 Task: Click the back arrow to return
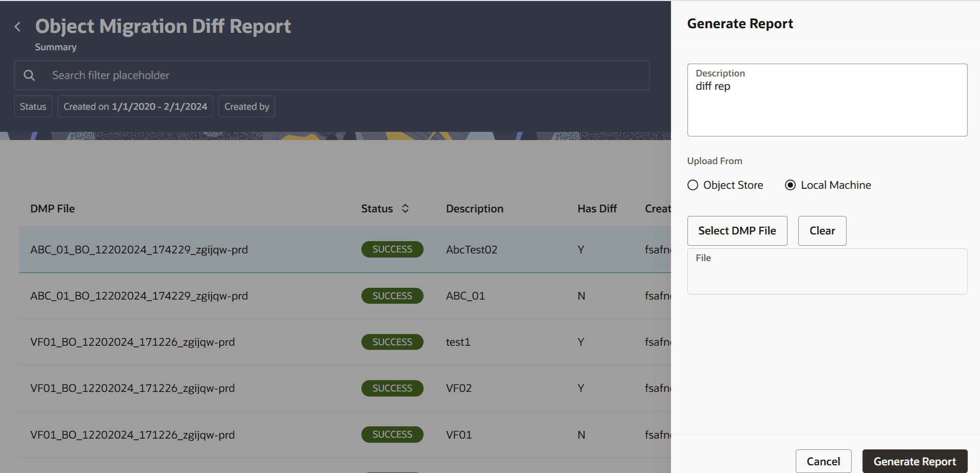tap(17, 26)
